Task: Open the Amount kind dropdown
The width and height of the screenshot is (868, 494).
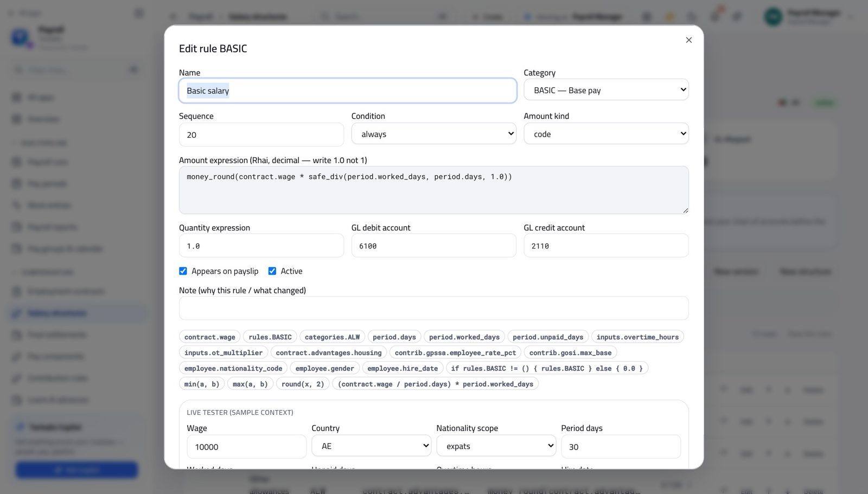Action: 606,134
